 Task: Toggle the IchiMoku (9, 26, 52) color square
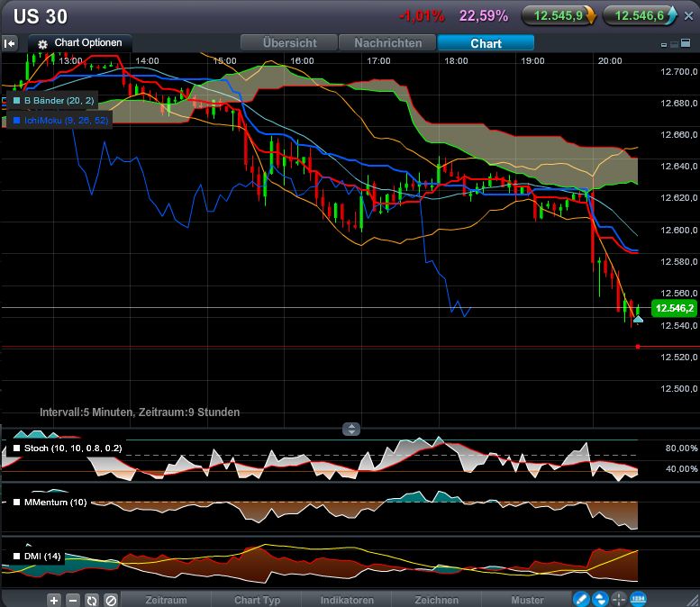pyautogui.click(x=16, y=120)
